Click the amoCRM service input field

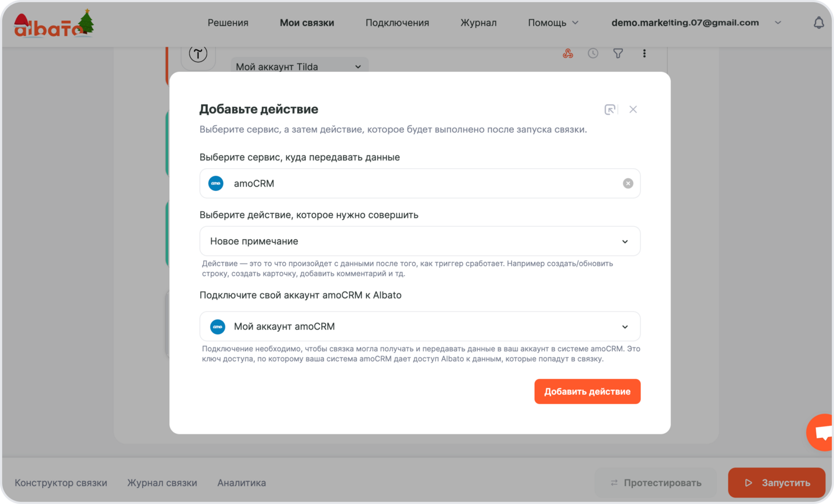(x=417, y=183)
